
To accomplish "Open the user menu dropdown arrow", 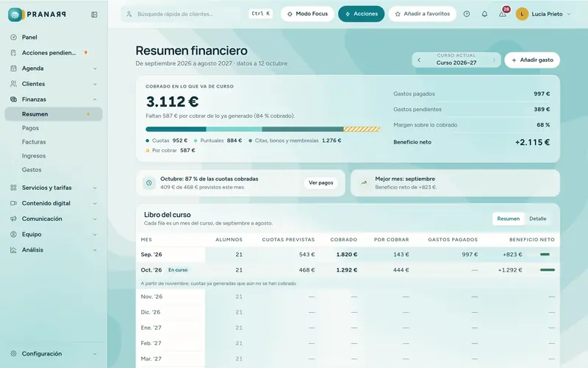I will point(569,14).
